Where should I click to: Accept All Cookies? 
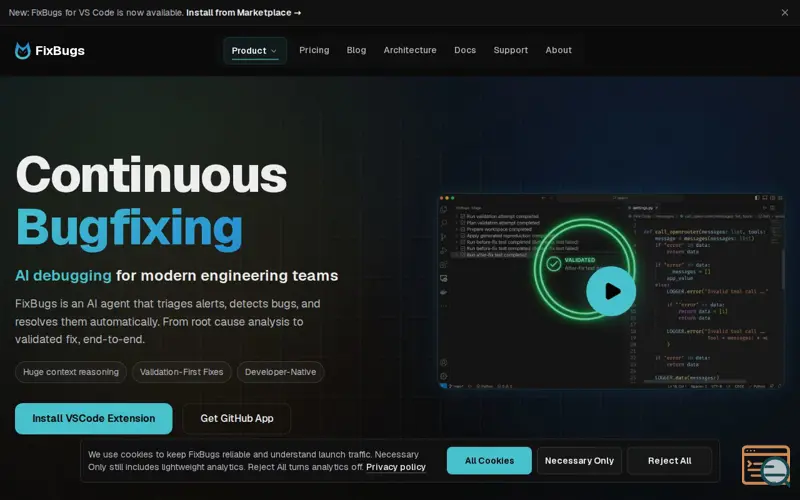click(489, 461)
